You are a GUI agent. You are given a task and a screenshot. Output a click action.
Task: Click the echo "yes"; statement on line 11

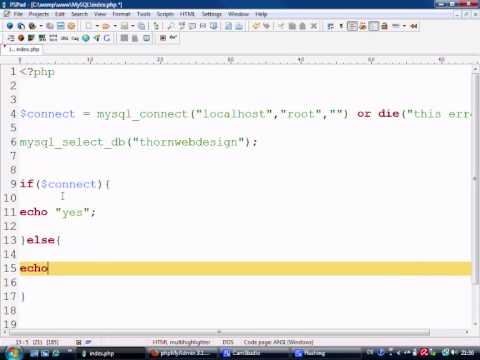tap(58, 212)
